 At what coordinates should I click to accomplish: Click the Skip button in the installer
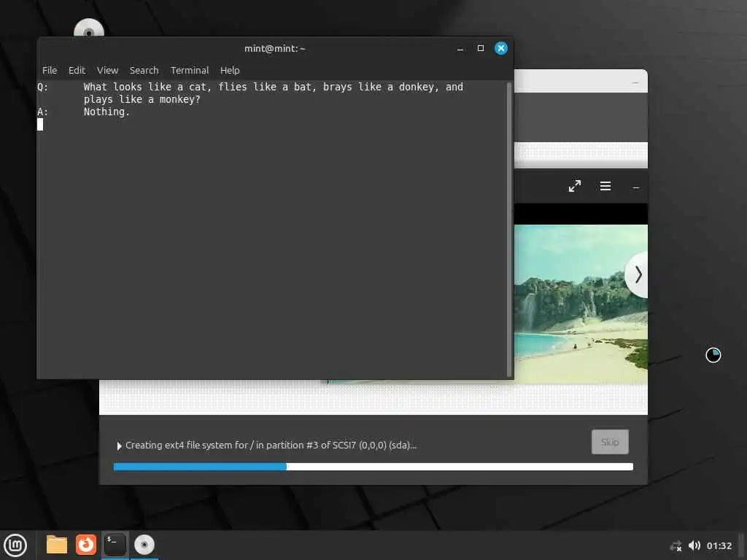pos(610,442)
